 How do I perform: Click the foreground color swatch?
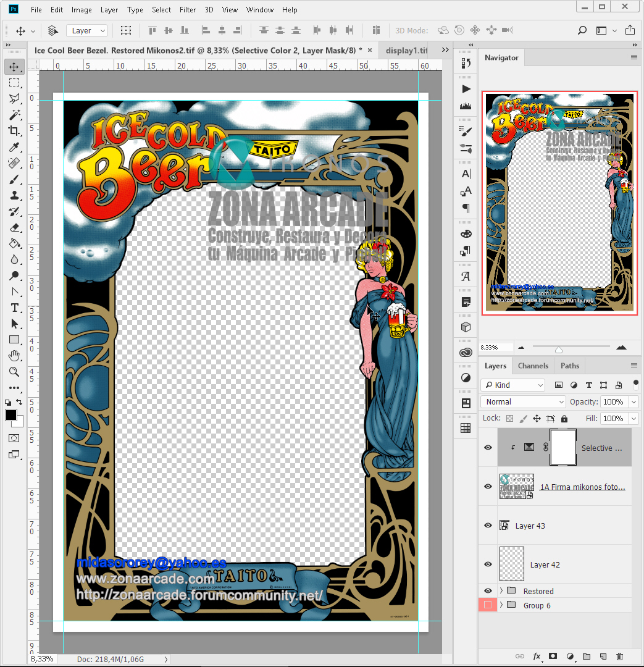click(11, 415)
